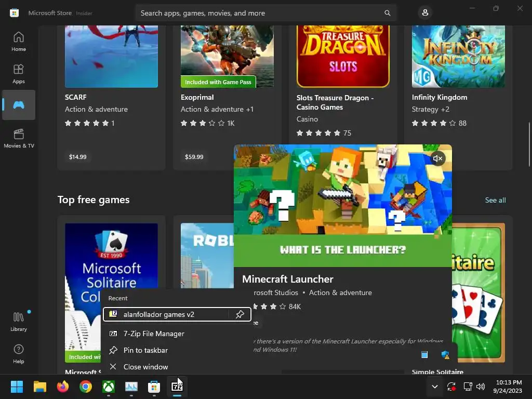Launch Google Chrome from taskbar

86,387
